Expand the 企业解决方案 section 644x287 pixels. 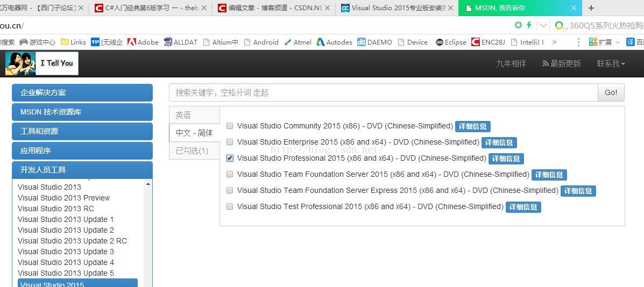82,92
